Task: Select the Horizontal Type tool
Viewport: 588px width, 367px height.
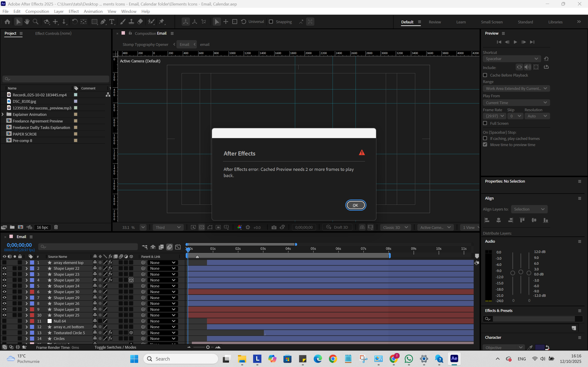Action: click(x=112, y=22)
